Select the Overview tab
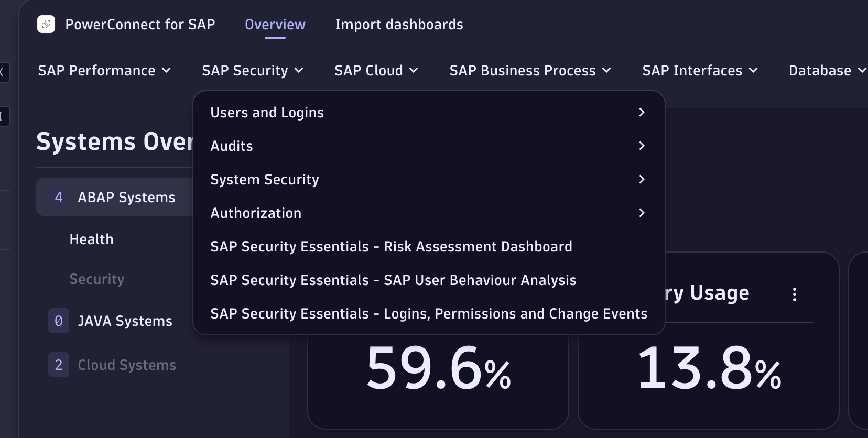This screenshot has height=438, width=868. tap(275, 25)
